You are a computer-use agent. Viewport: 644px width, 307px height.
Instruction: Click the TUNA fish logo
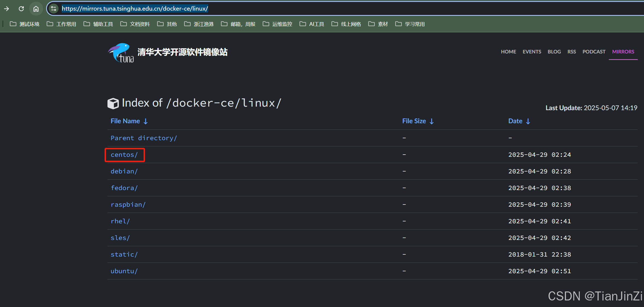(x=121, y=53)
